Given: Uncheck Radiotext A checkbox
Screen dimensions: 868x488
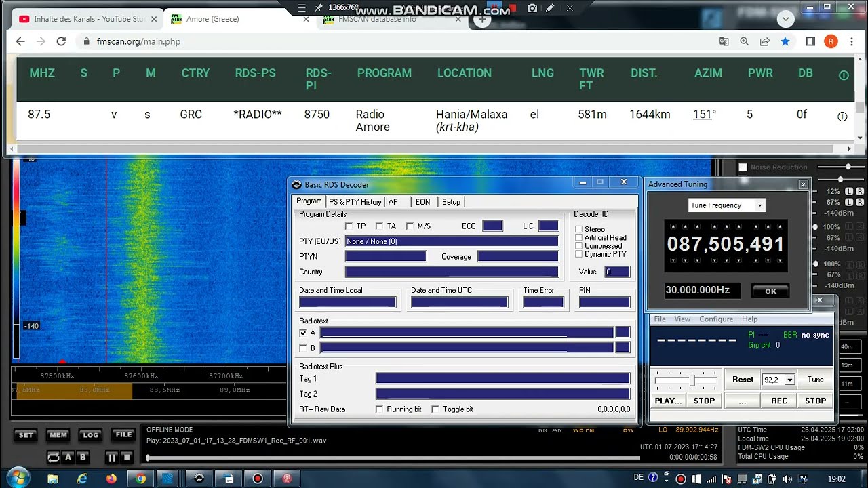Looking at the screenshot, I should coord(303,333).
